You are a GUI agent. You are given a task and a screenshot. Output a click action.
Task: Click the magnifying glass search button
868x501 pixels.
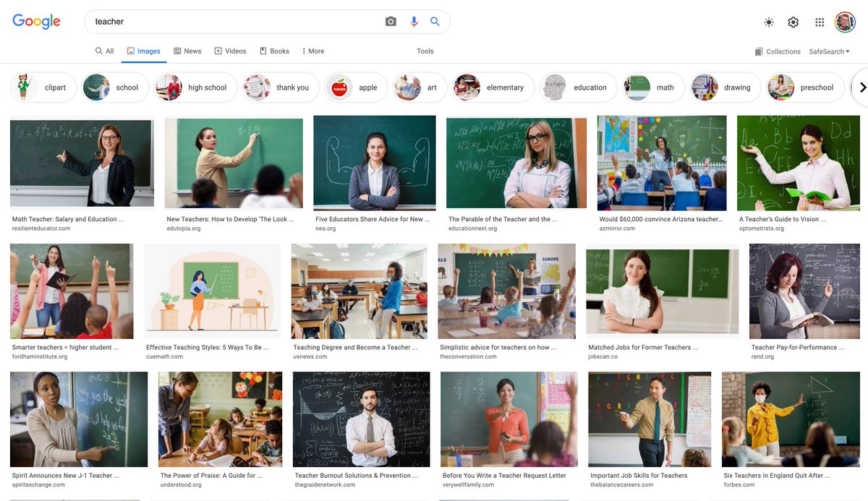tap(435, 22)
